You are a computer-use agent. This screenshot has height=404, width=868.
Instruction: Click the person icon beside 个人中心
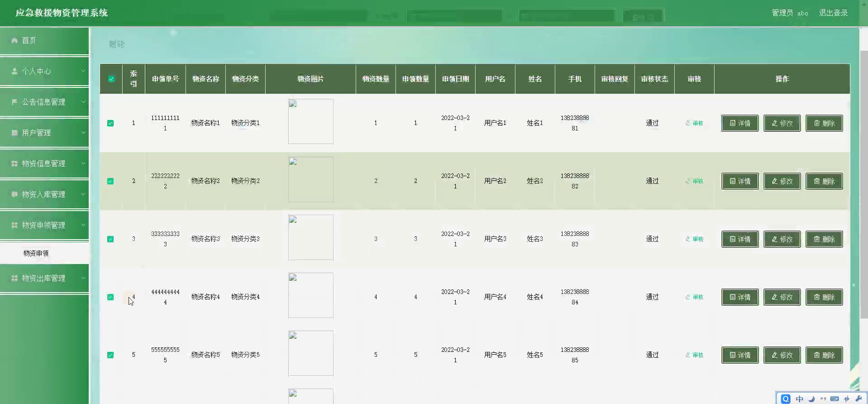click(x=14, y=72)
